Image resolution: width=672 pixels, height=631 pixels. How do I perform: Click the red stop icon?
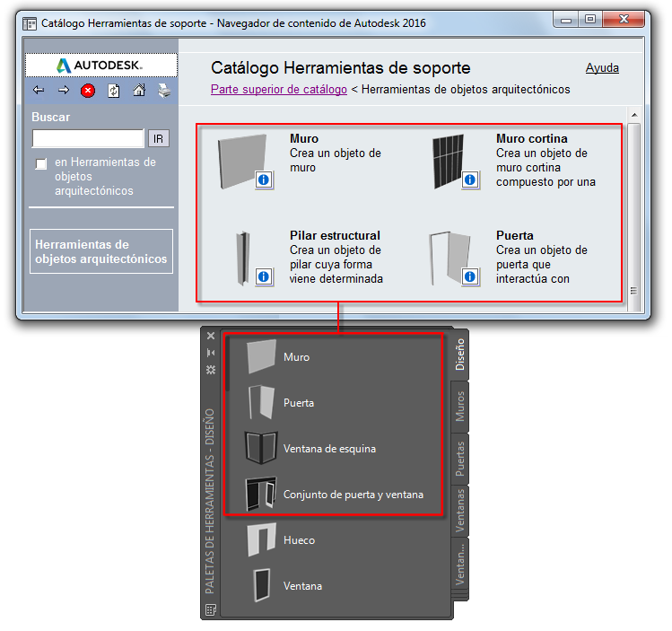tap(88, 91)
